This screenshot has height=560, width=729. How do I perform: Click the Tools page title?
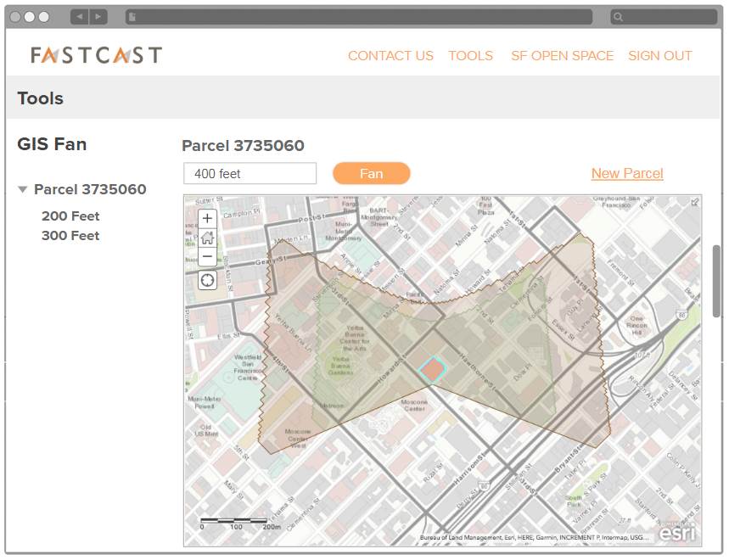coord(41,98)
